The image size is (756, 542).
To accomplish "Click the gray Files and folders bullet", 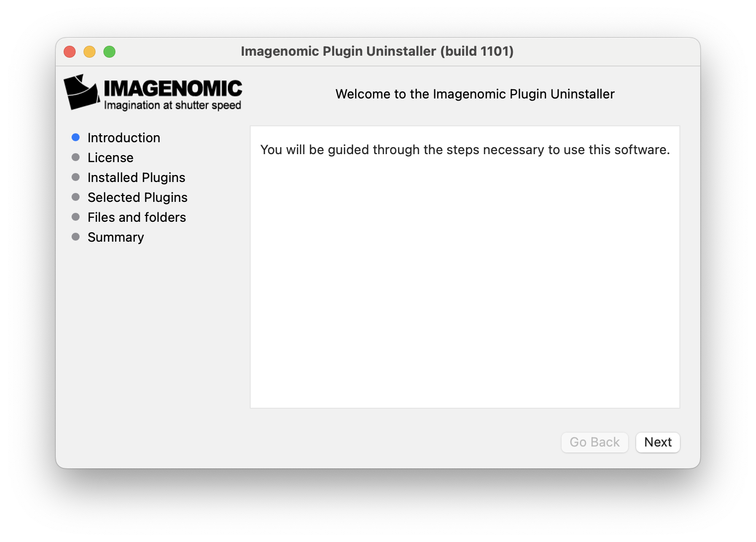I will 76,217.
